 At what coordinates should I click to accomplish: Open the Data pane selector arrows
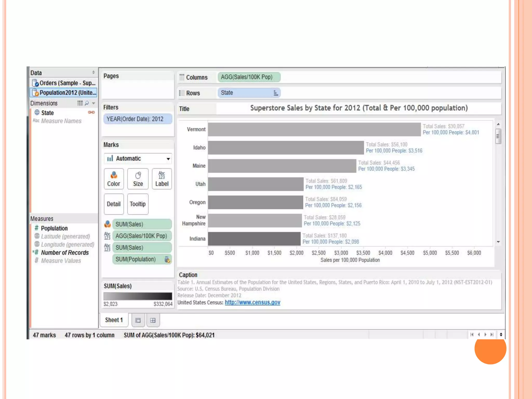click(94, 72)
